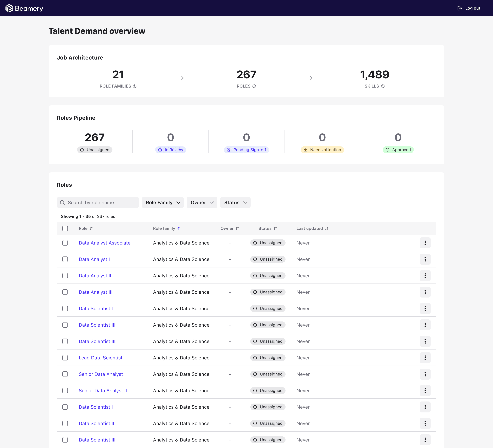
Task: Click the Beamery logo
Action: click(x=24, y=8)
